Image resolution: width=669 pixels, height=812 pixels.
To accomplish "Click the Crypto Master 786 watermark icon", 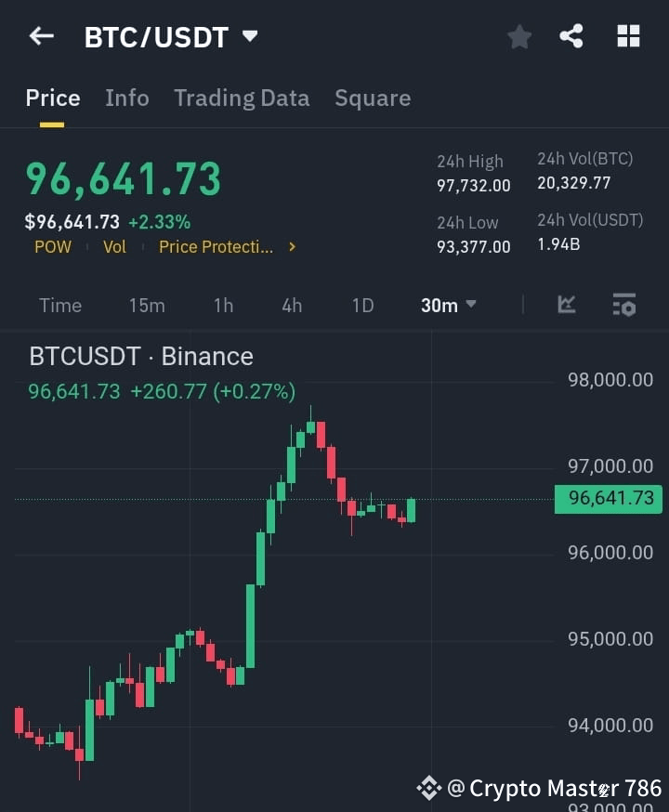I will tap(428, 787).
